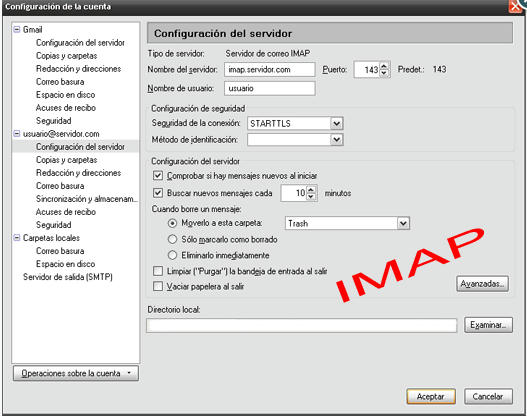Open the Trash folder dropdown
The image size is (527, 416).
click(403, 223)
